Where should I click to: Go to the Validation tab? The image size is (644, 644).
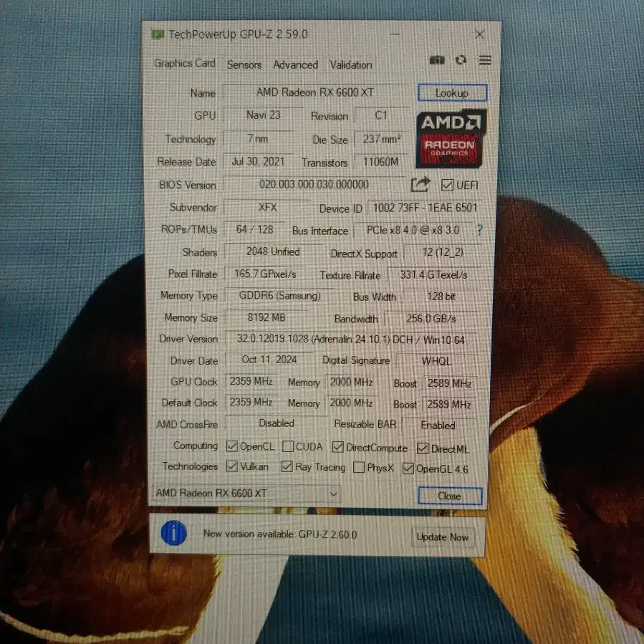[351, 64]
